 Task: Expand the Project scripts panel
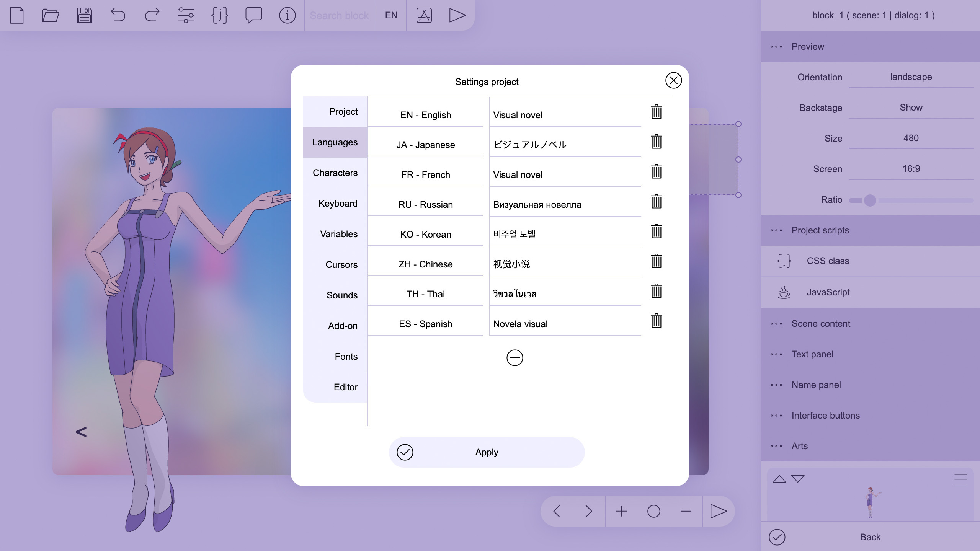[x=820, y=230]
